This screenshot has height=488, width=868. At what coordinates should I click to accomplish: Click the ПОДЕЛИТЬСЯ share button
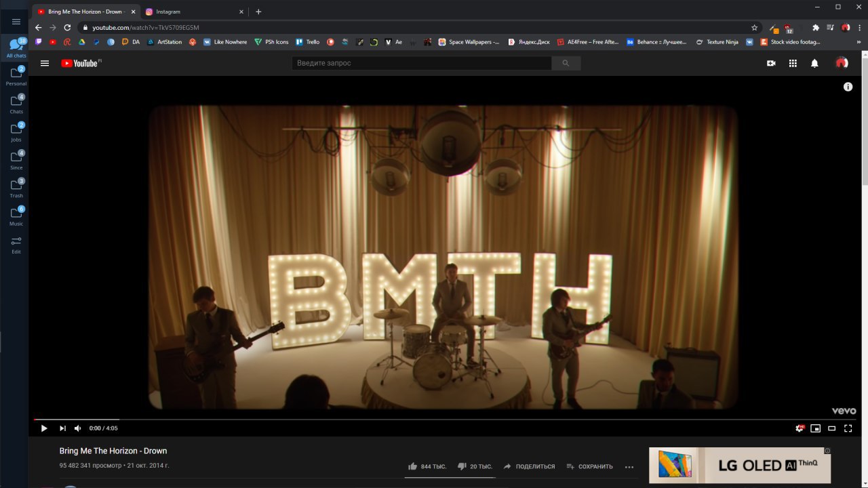[x=529, y=466]
